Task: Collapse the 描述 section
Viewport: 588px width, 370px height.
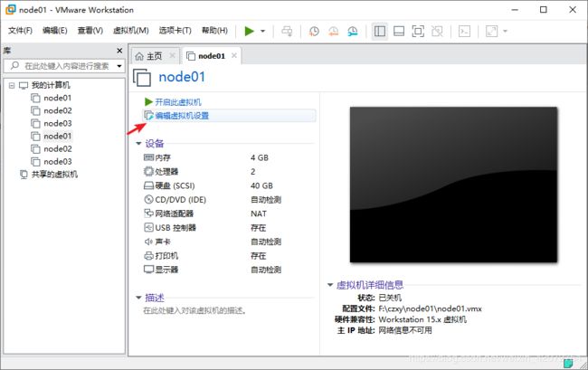Action: coord(138,298)
